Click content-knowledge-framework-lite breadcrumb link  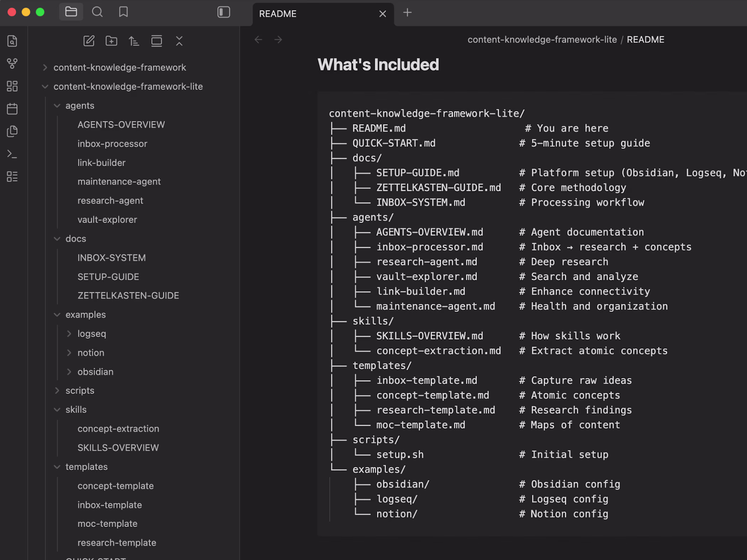[542, 39]
